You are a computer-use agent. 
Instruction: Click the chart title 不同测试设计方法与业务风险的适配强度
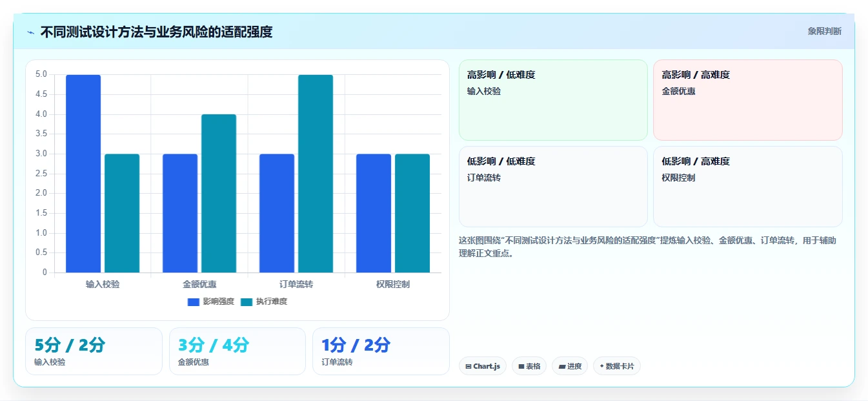pos(156,32)
